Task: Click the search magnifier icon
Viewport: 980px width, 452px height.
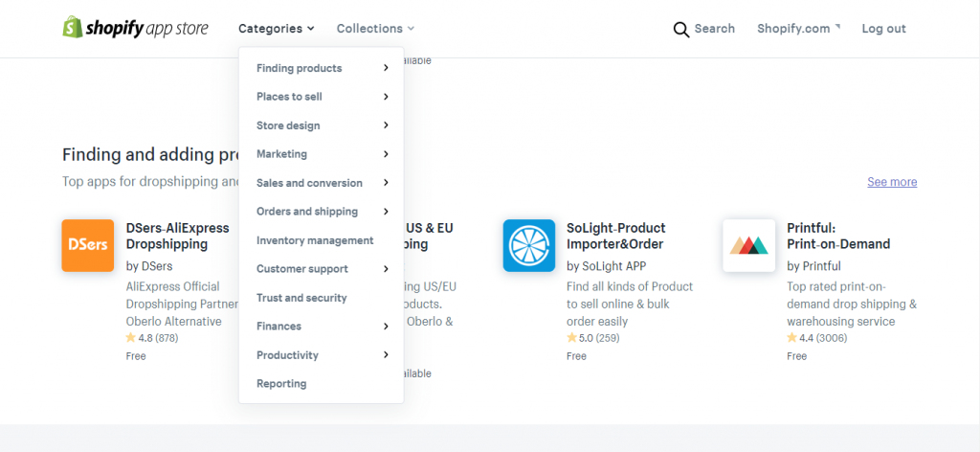Action: tap(680, 29)
